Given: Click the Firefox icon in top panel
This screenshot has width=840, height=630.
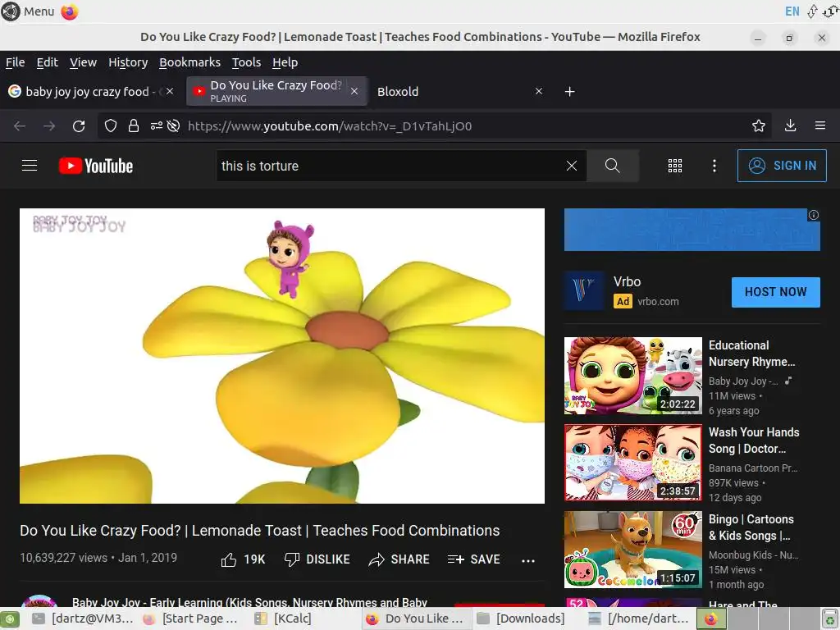Looking at the screenshot, I should point(69,11).
